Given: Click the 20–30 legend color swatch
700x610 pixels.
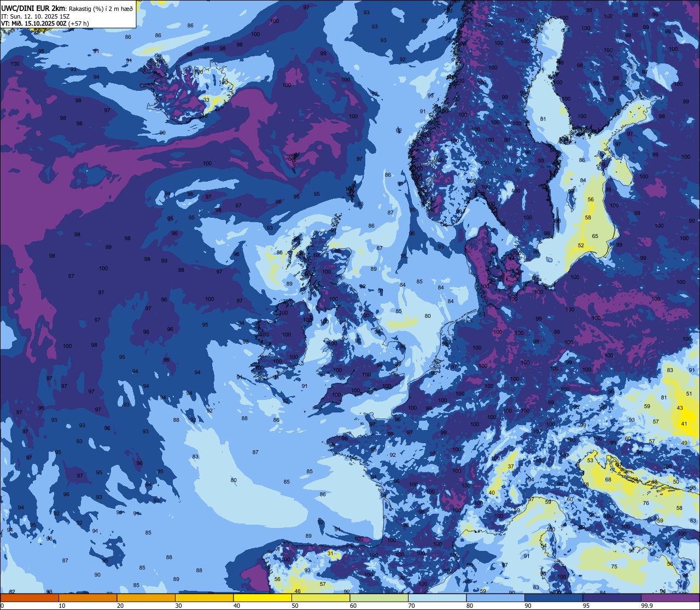Looking at the screenshot, I should pos(146,597).
